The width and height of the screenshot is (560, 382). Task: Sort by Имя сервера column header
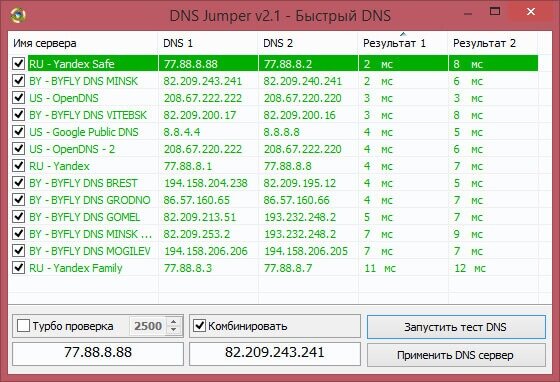(x=83, y=43)
